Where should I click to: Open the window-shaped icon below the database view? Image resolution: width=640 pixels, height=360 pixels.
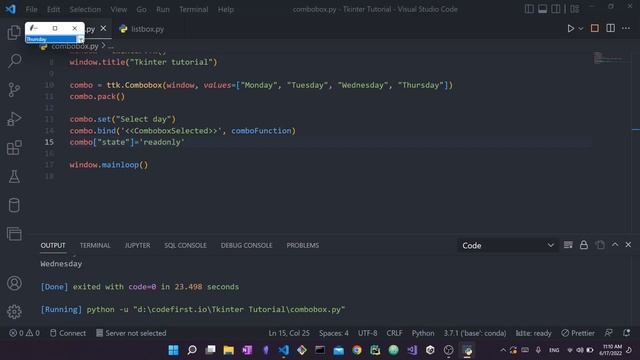point(14,234)
